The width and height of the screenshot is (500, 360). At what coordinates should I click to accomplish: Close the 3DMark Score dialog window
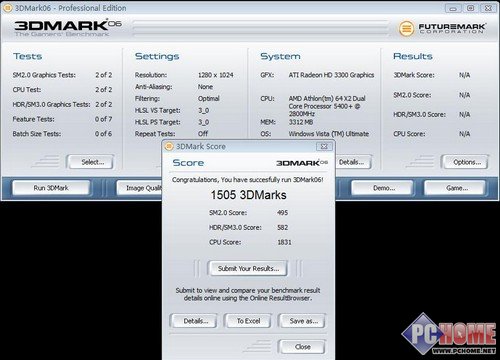tap(324, 146)
